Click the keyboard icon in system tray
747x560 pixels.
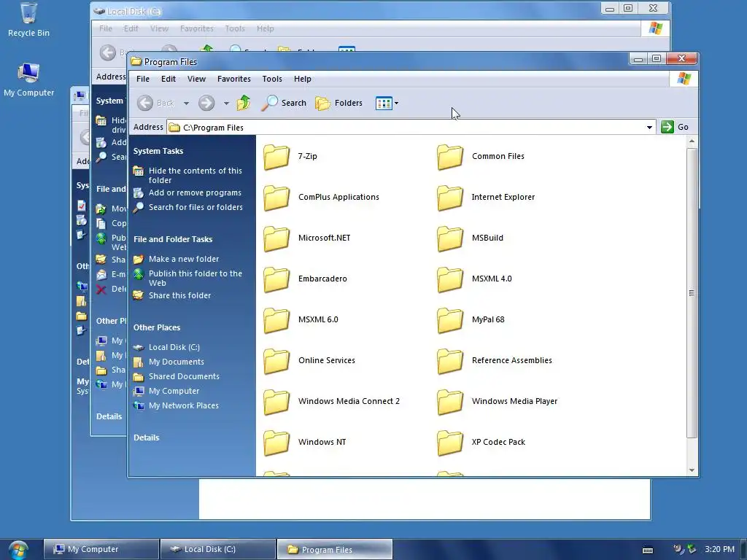648,550
